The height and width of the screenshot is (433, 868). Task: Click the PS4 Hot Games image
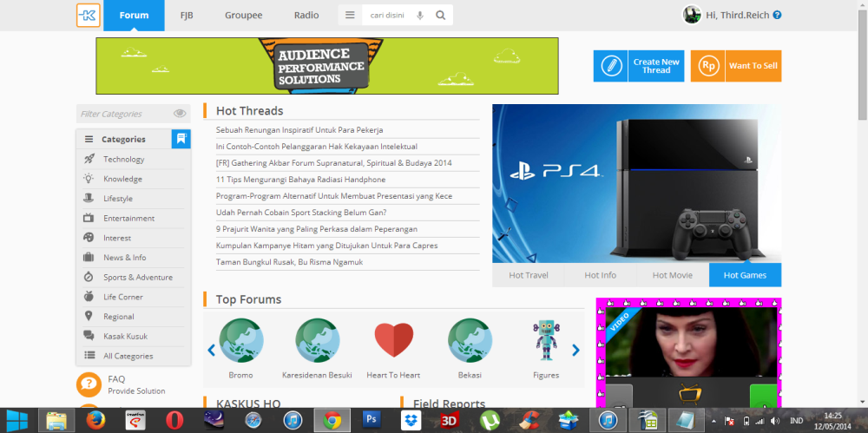636,183
